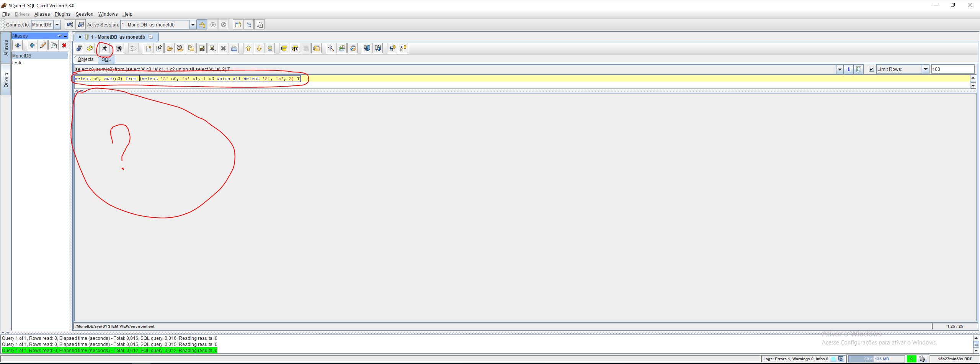Click the green highlighted Query log line
This screenshot has height=364, width=980.
click(x=109, y=351)
